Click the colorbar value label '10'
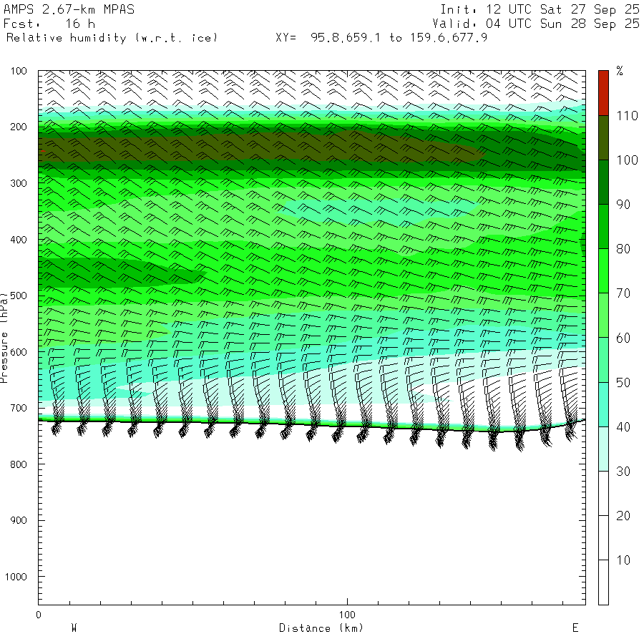The image size is (644, 644). [623, 560]
